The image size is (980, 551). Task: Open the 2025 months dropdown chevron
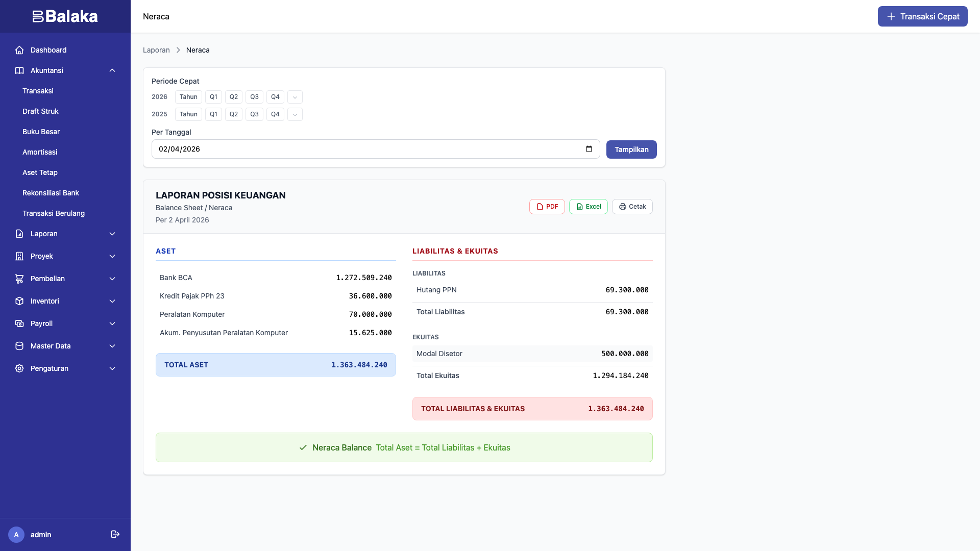pyautogui.click(x=295, y=114)
